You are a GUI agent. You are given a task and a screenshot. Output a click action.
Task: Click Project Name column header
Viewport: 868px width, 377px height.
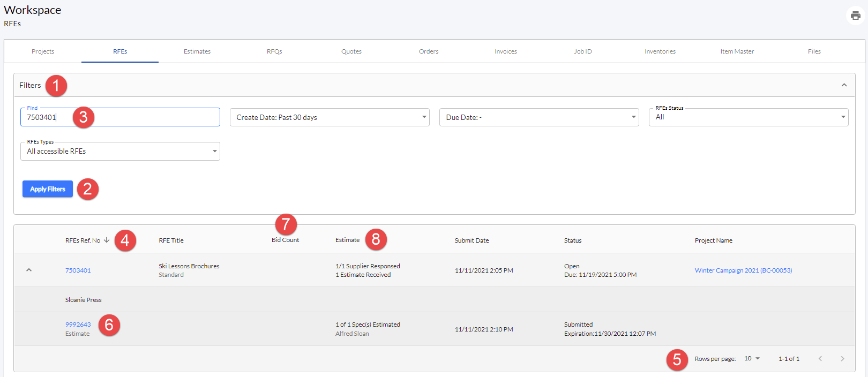714,240
